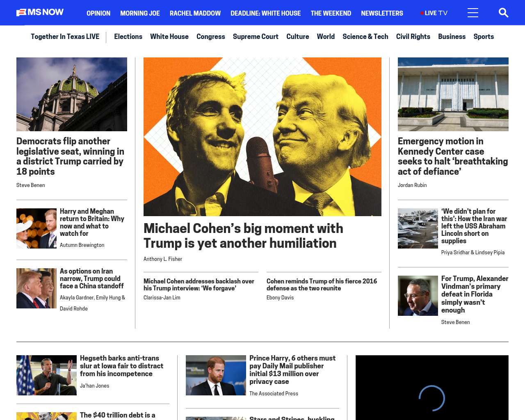
Task: Read Emergency motion in Kennedy Center story
Action: 453,156
